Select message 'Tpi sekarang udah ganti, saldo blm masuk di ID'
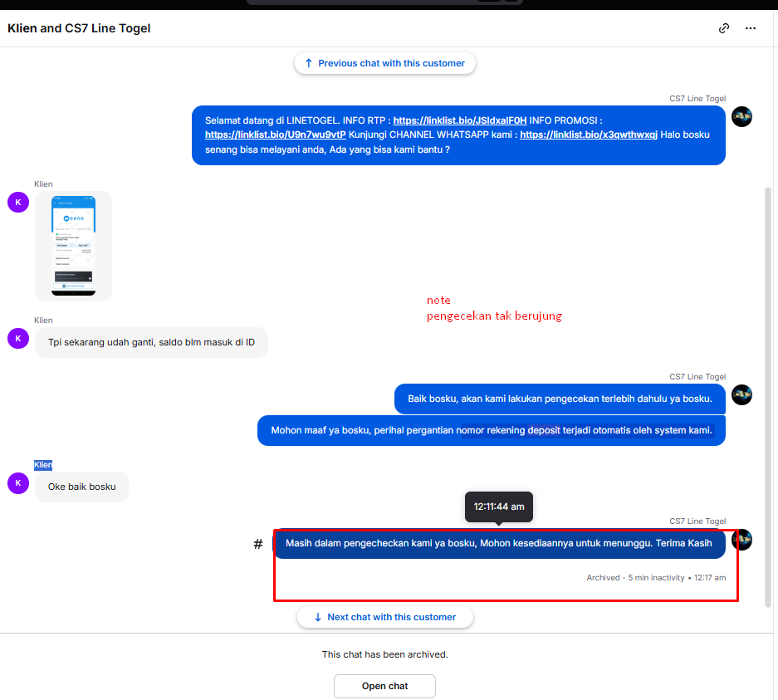Viewport: 778px width, 700px height. [151, 342]
